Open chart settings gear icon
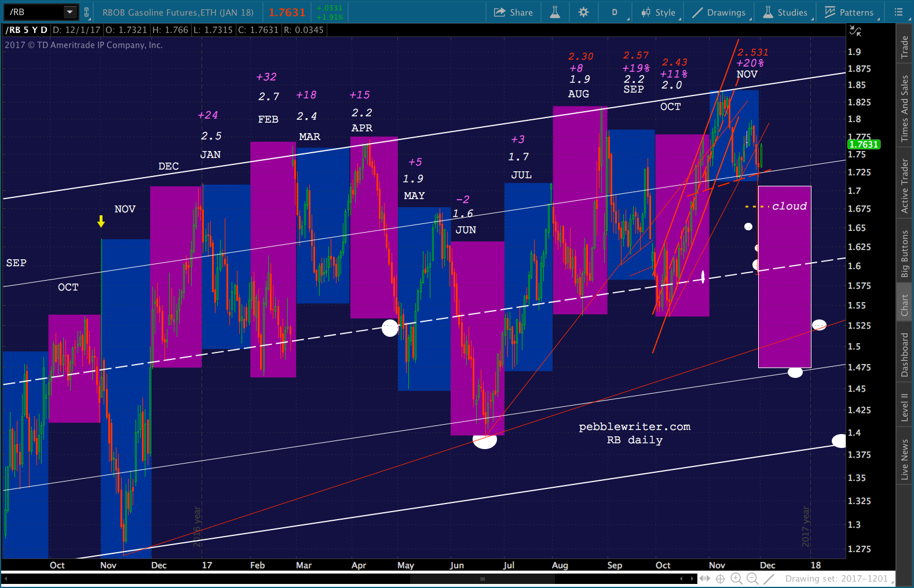The image size is (914, 588). pos(583,12)
